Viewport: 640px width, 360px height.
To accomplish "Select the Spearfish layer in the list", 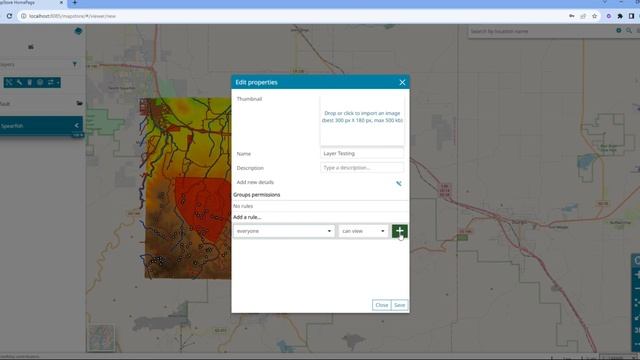I will [x=41, y=126].
